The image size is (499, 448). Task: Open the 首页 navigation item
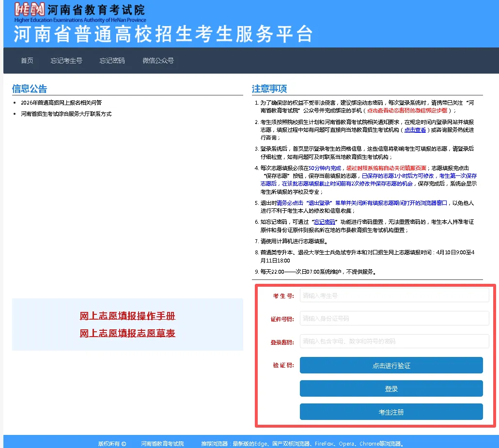27,61
